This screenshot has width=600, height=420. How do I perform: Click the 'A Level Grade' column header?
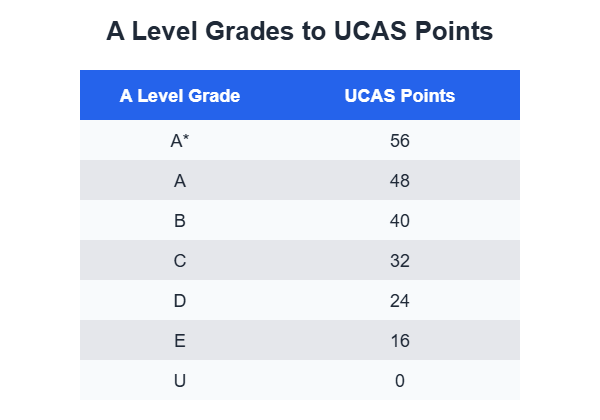click(180, 96)
